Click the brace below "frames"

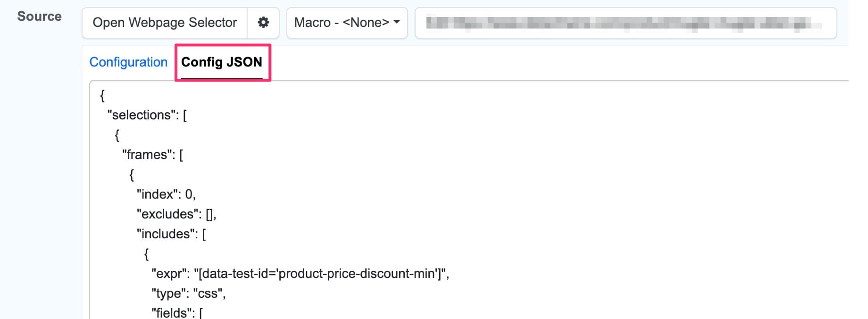coord(132,175)
